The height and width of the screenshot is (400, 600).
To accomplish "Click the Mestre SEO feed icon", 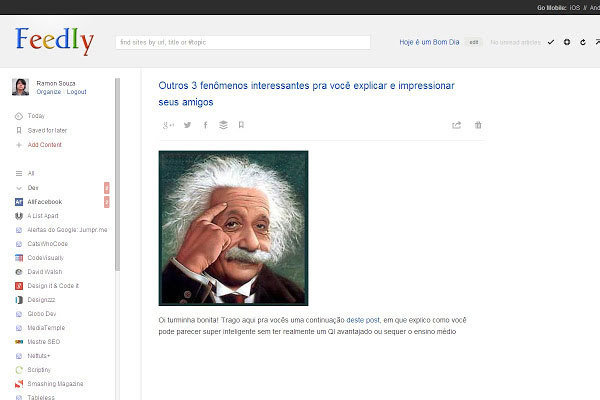I will (18, 342).
